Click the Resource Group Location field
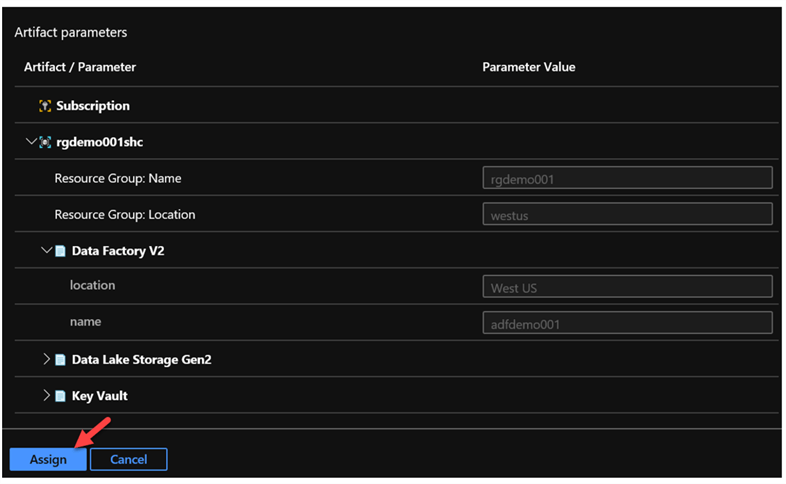 click(x=626, y=215)
